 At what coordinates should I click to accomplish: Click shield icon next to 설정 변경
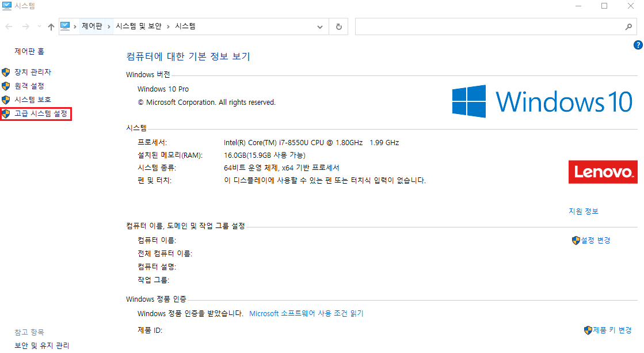pyautogui.click(x=576, y=240)
